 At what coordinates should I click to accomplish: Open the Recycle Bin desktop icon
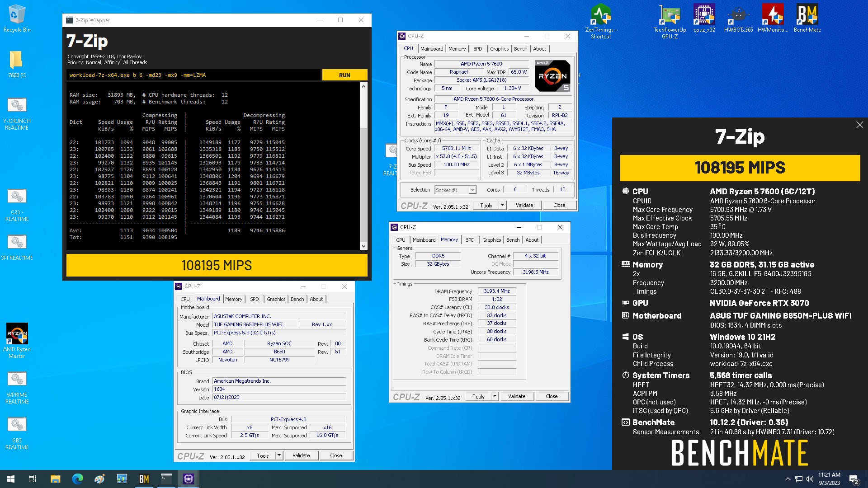point(17,19)
